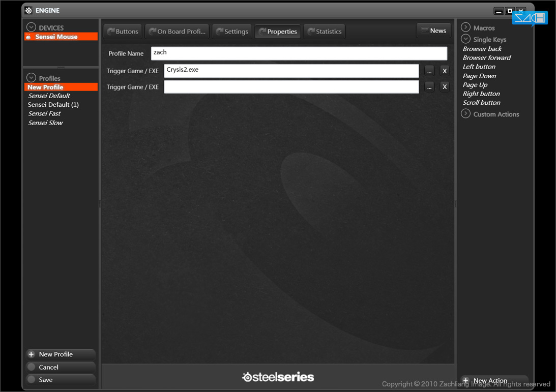Image resolution: width=556 pixels, height=392 pixels.
Task: Click the News button
Action: coord(433,31)
